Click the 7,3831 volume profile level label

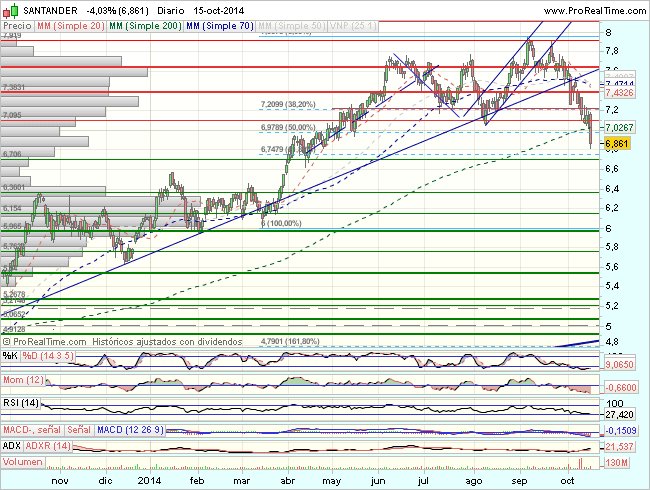[14, 87]
